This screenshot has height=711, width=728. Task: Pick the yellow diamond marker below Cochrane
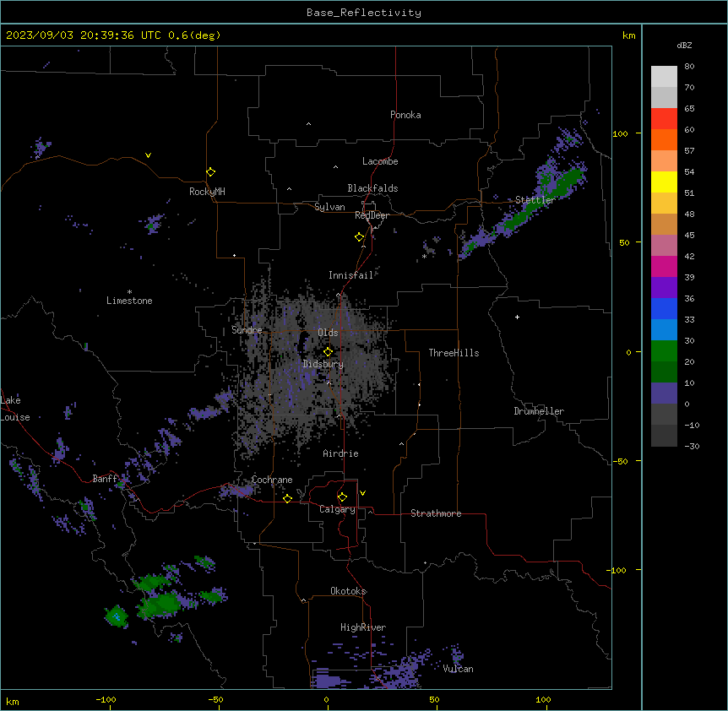point(287,498)
